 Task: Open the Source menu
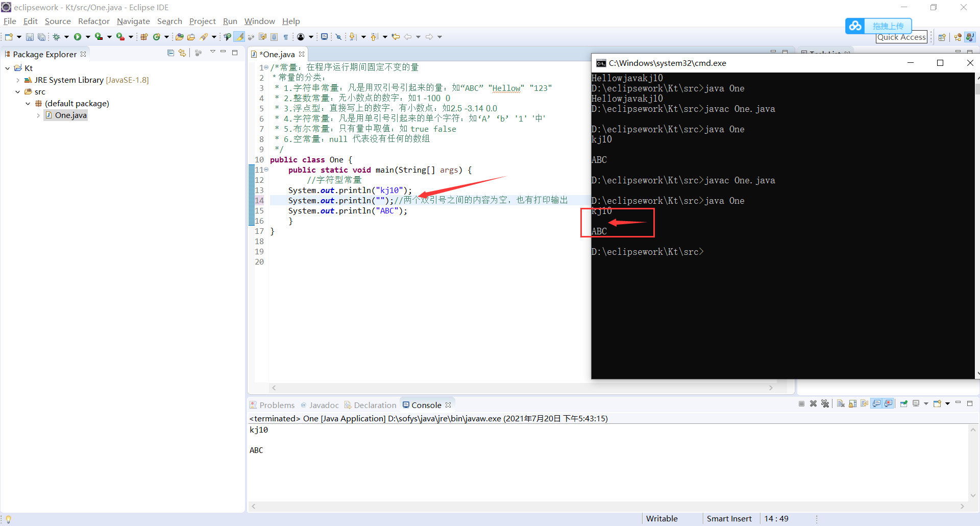(x=58, y=21)
